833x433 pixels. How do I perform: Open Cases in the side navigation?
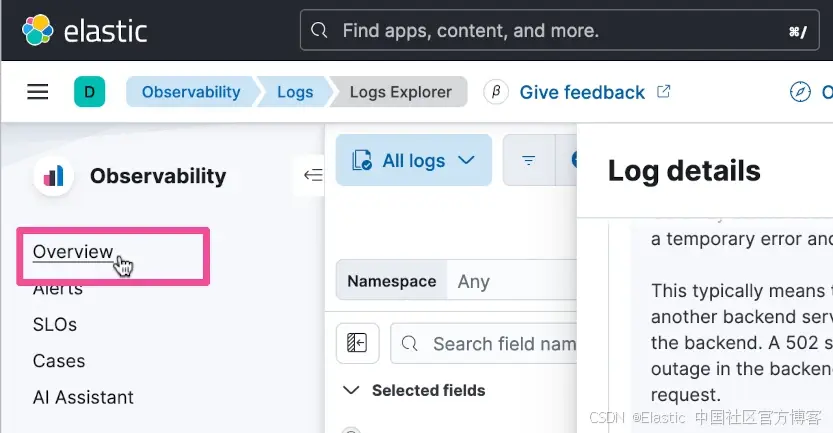point(59,361)
